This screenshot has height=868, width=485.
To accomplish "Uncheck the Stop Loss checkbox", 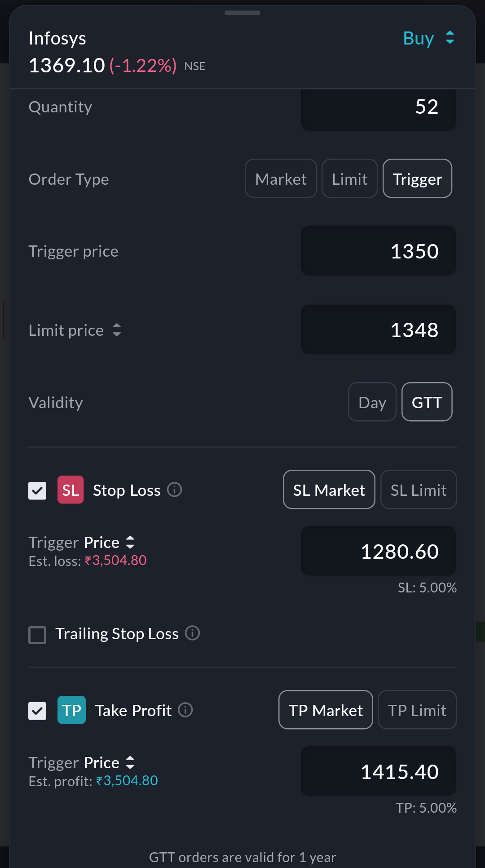I will coord(37,490).
